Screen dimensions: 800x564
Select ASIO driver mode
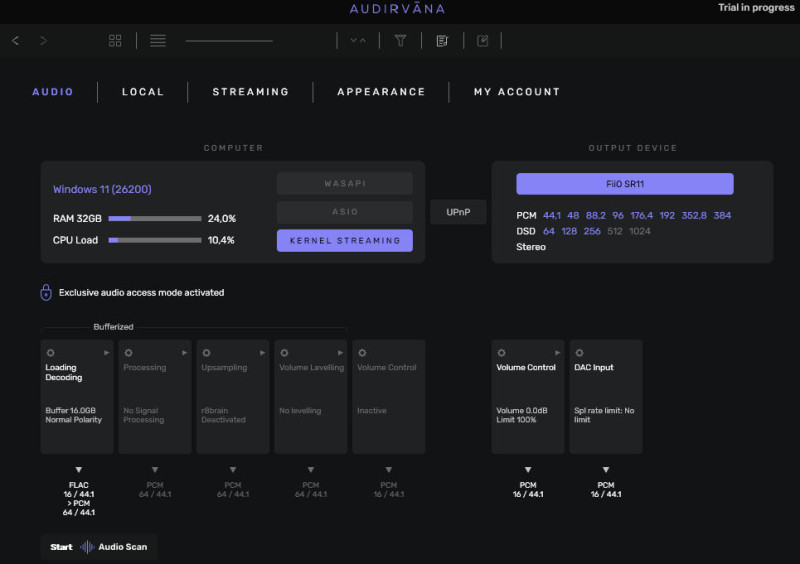345,212
